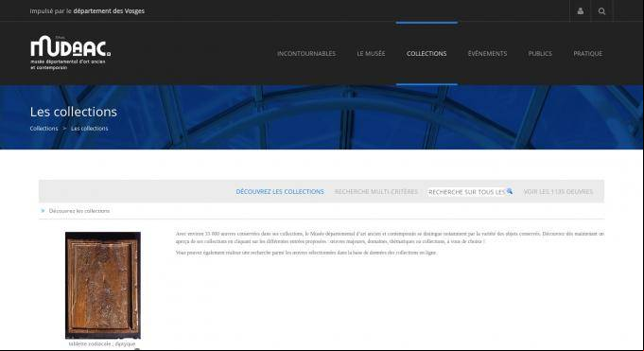Open the site search magnifier icon
Screen dimensions: 644x351
click(601, 11)
